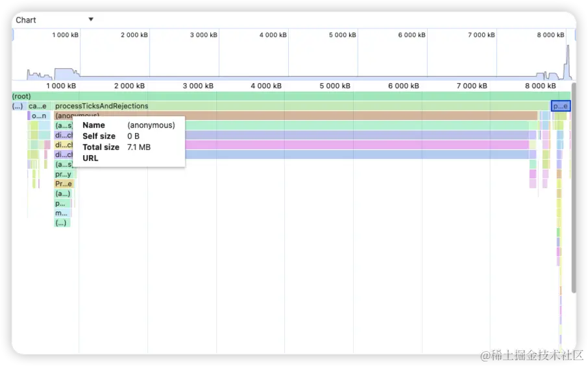
Task: Select the (root) bar in flame chart
Action: (x=291, y=97)
